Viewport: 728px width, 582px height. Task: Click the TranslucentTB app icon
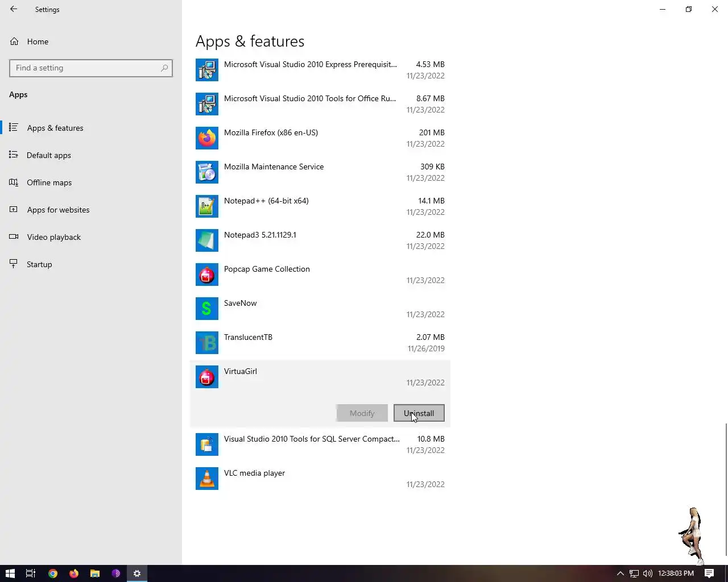(207, 343)
